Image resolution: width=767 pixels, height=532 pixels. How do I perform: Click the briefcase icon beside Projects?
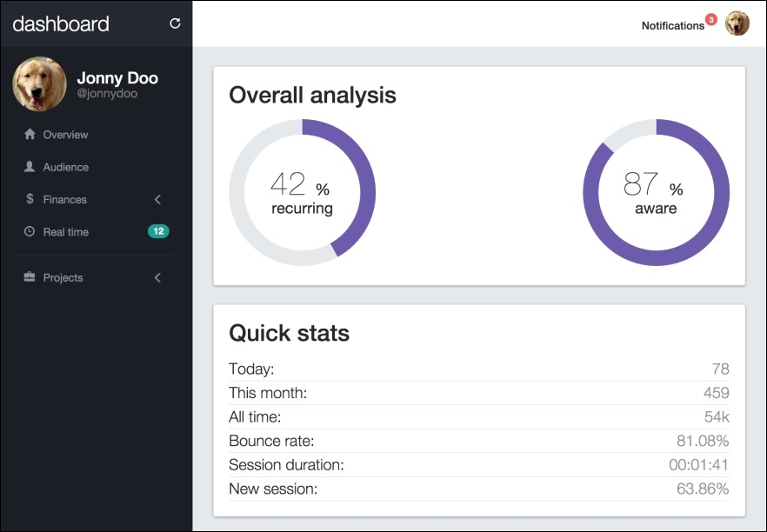(x=29, y=277)
